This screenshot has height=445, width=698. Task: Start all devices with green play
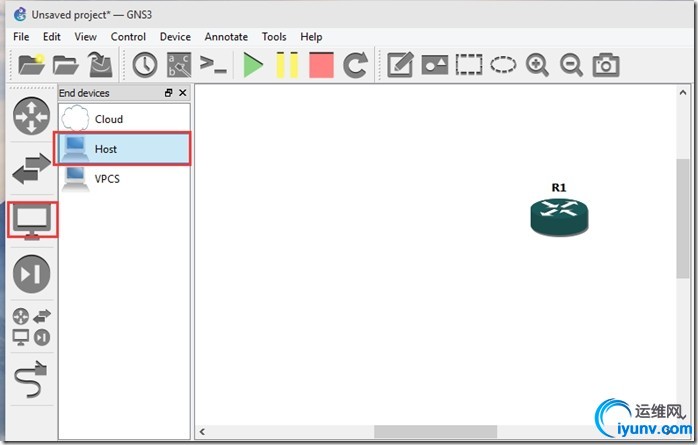point(253,65)
